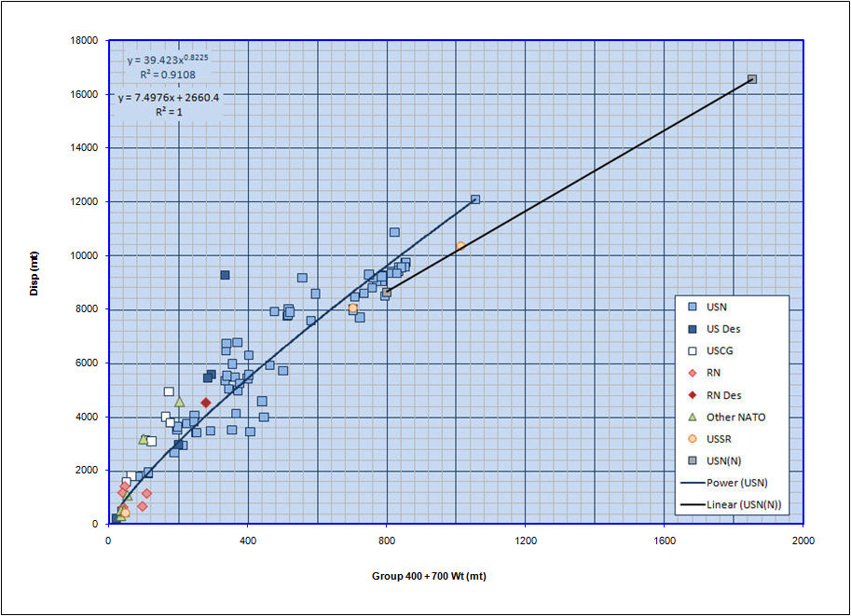This screenshot has width=851, height=616.
Task: Select the isolated dark blue US Des point
Action: 225,275
